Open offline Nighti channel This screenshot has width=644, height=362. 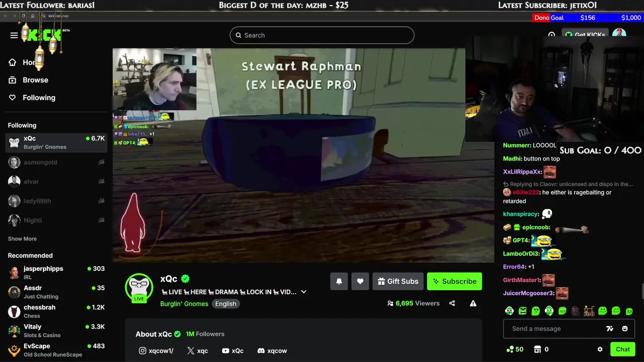tap(56, 220)
